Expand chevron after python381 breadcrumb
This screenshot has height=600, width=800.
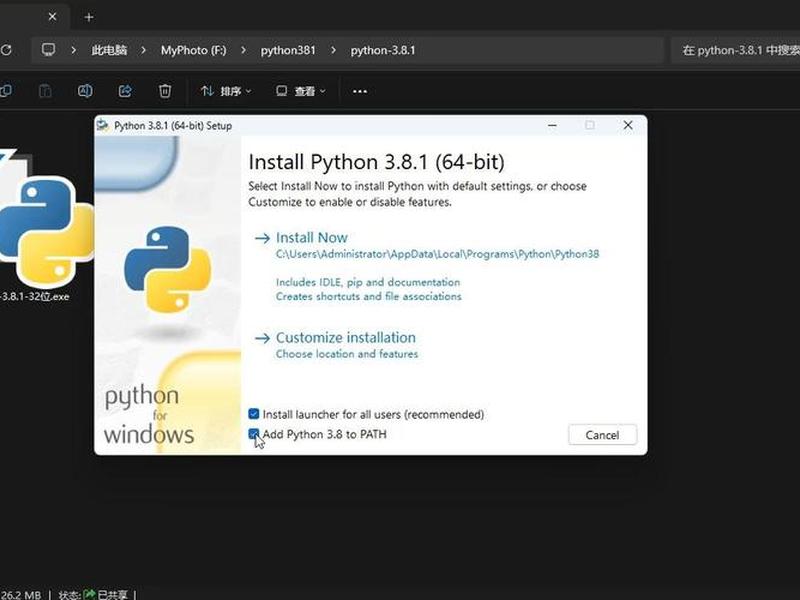pos(333,50)
